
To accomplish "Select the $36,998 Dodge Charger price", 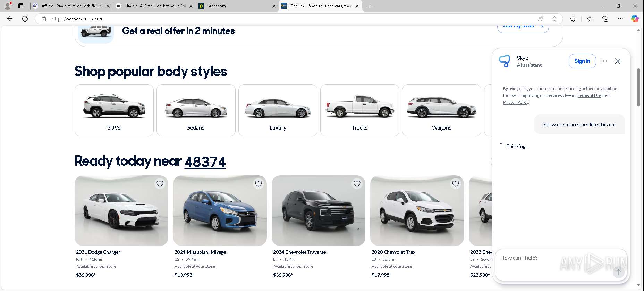I will (86, 275).
